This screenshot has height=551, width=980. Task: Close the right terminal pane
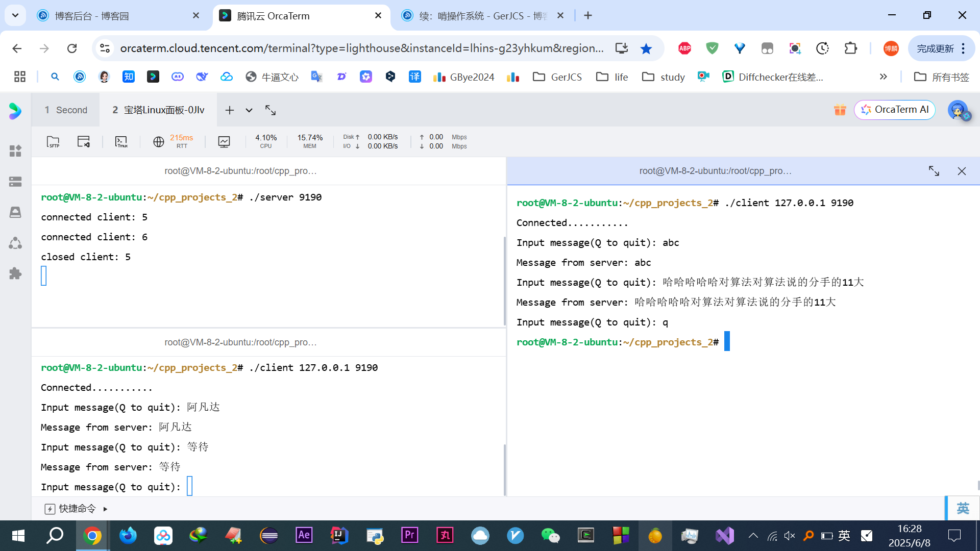tap(962, 171)
